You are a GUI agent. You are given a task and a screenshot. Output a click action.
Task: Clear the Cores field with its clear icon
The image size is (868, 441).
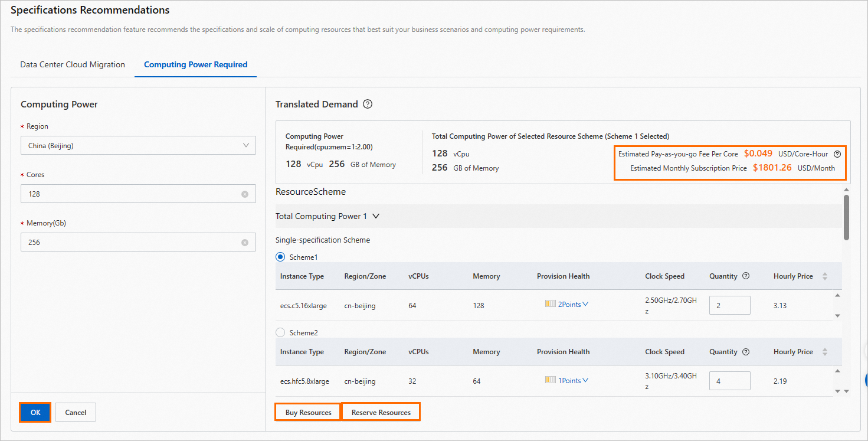point(245,194)
